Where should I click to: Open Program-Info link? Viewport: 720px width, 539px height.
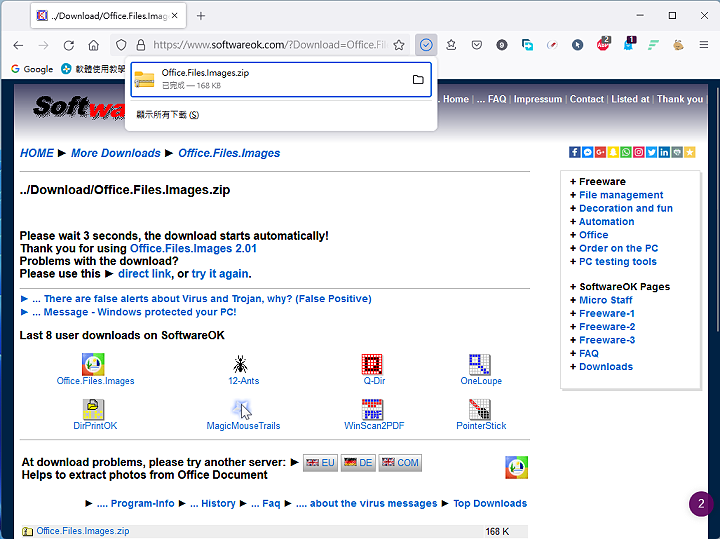coord(135,504)
